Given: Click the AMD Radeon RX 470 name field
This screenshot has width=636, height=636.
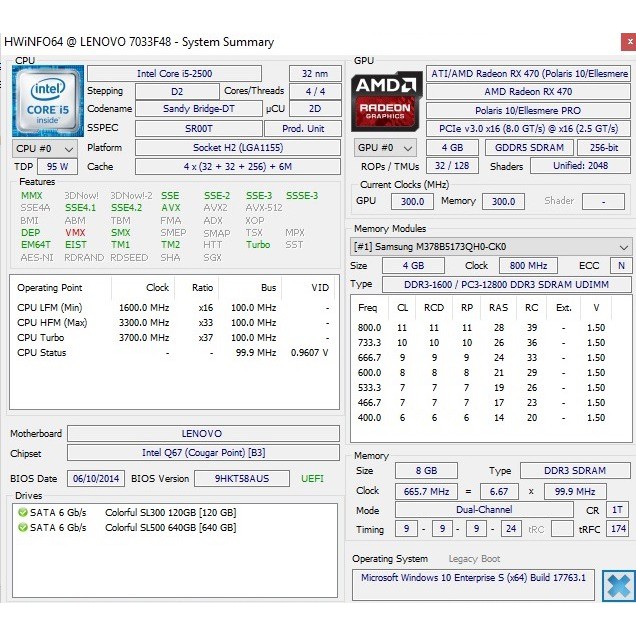Looking at the screenshot, I should 528,92.
